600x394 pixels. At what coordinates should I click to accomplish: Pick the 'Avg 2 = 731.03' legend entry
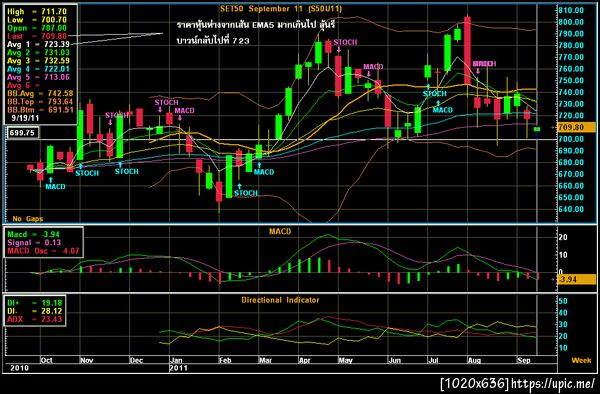point(38,52)
